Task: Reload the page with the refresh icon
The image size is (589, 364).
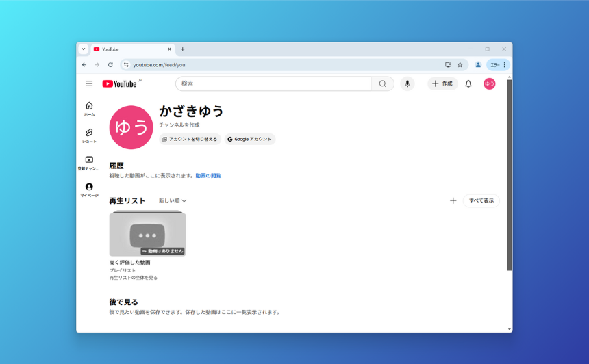Action: pos(110,65)
